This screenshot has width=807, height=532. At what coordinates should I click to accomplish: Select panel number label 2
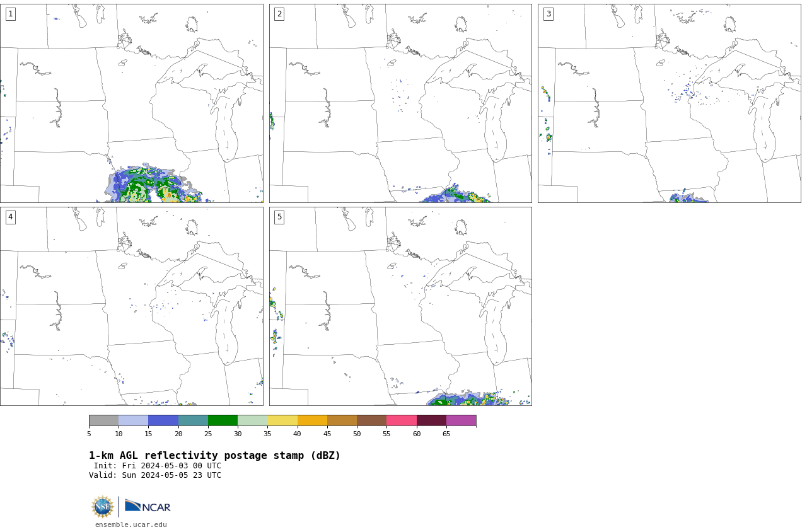[x=279, y=14]
